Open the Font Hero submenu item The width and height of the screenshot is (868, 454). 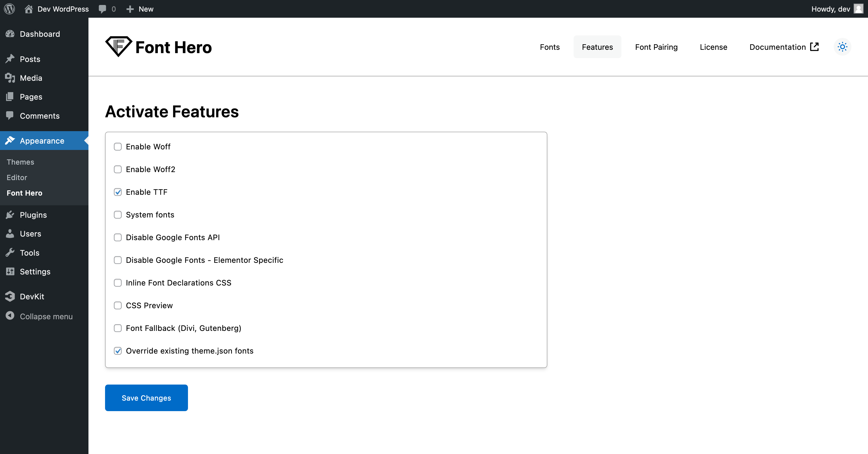click(x=24, y=193)
